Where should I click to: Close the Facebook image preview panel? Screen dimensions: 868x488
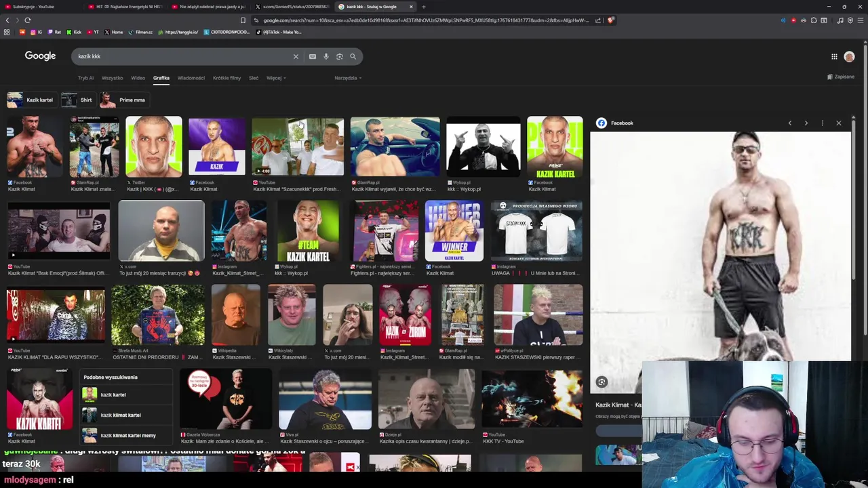point(839,123)
